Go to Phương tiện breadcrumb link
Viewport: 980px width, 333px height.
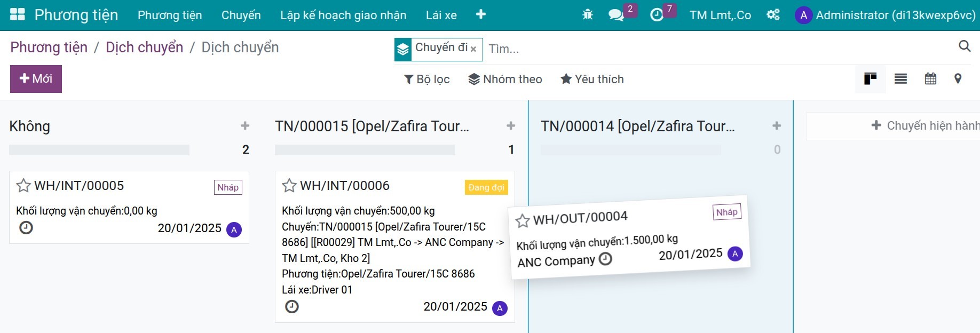pos(49,47)
